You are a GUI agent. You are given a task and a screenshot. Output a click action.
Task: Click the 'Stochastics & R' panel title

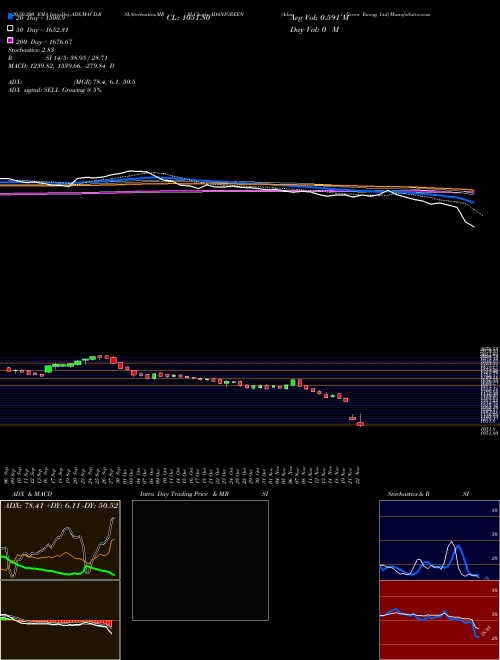coord(409,494)
